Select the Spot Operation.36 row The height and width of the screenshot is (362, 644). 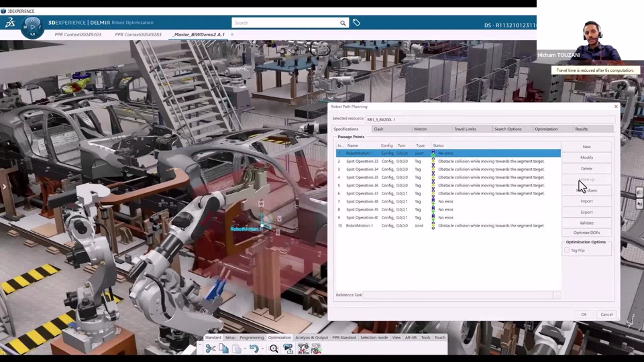pos(448,186)
